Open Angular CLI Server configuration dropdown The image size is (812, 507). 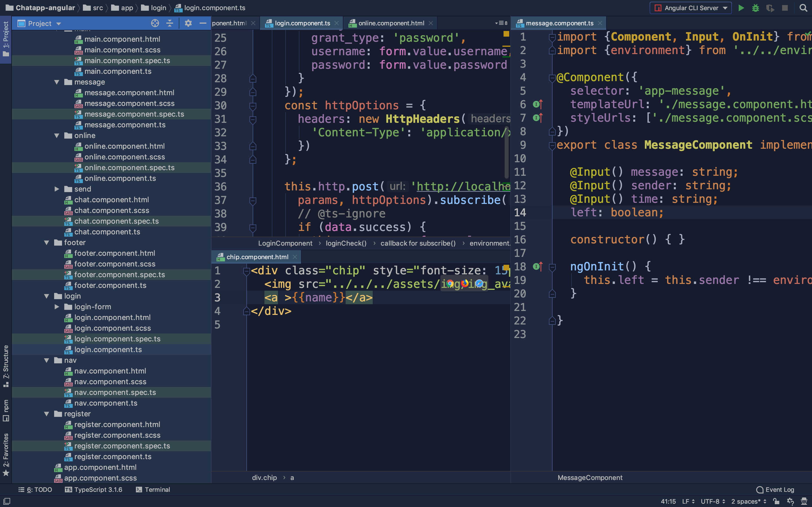point(691,8)
